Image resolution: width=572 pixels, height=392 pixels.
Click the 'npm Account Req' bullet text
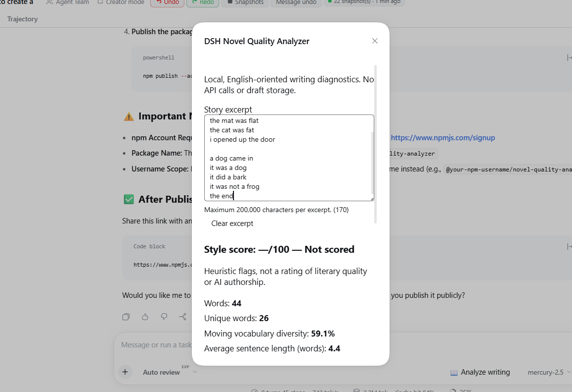[162, 138]
